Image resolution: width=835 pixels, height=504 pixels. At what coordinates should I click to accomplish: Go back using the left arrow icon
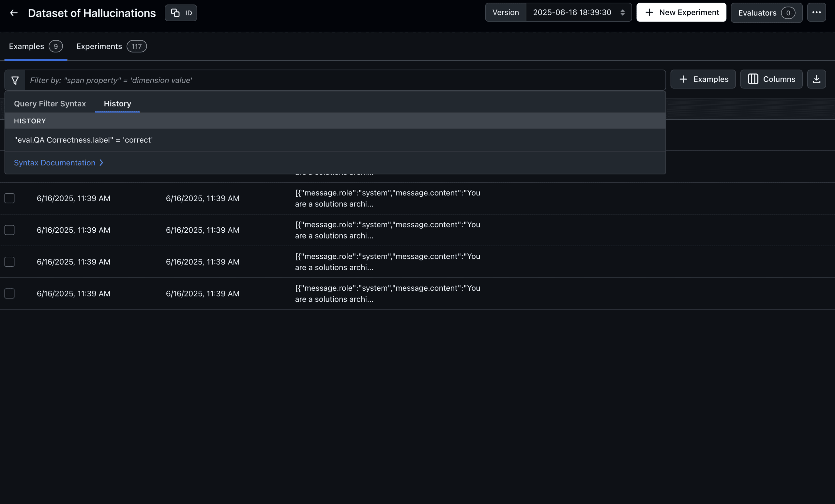[14, 13]
